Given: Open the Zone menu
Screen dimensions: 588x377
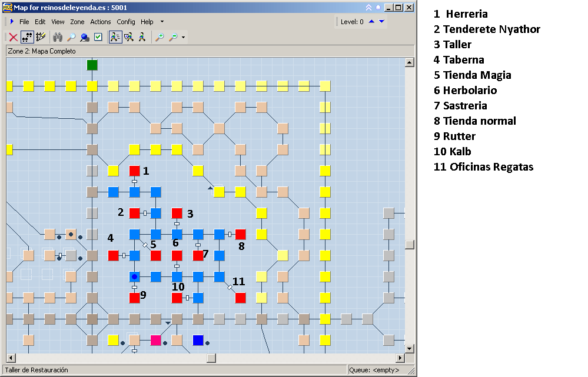Looking at the screenshot, I should click(77, 22).
